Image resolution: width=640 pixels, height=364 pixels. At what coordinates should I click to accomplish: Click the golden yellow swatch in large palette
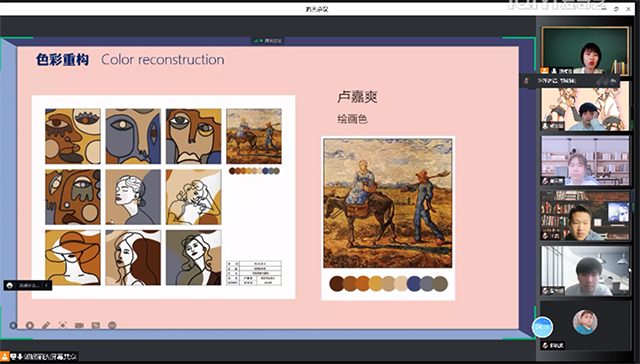click(376, 284)
